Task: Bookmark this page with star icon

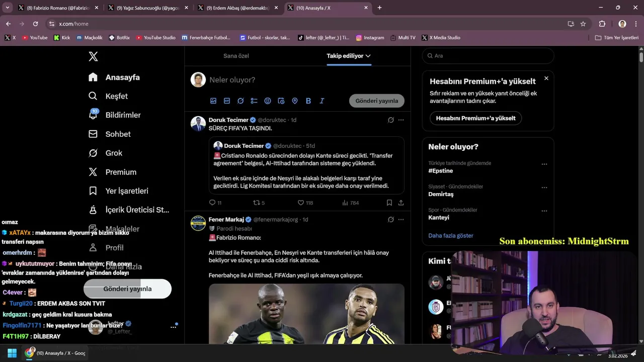Action: pyautogui.click(x=583, y=24)
